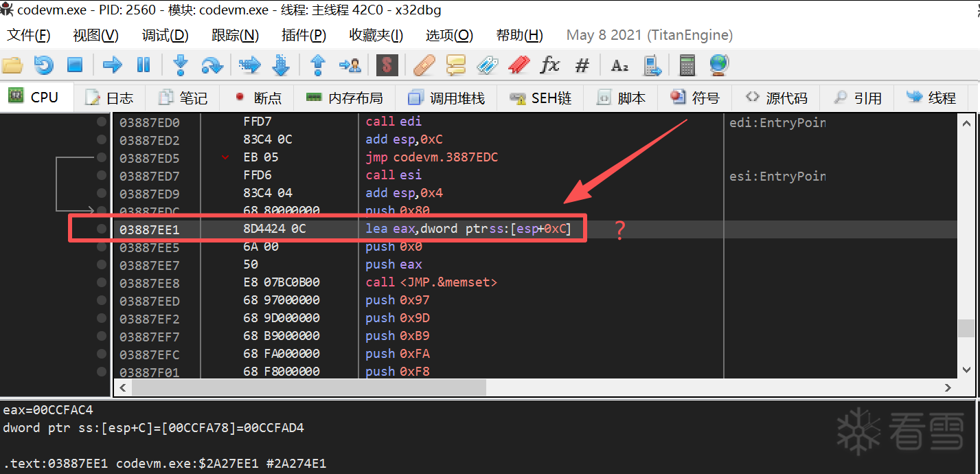980x474 pixels.
Task: Toggle breakpoint bullet at address 03887ED2
Action: [x=102, y=139]
